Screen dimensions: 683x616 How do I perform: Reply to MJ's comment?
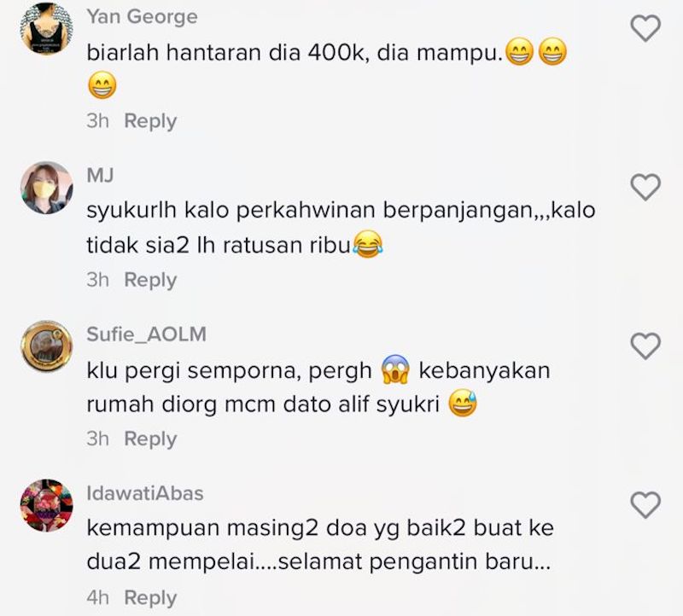pos(150,280)
